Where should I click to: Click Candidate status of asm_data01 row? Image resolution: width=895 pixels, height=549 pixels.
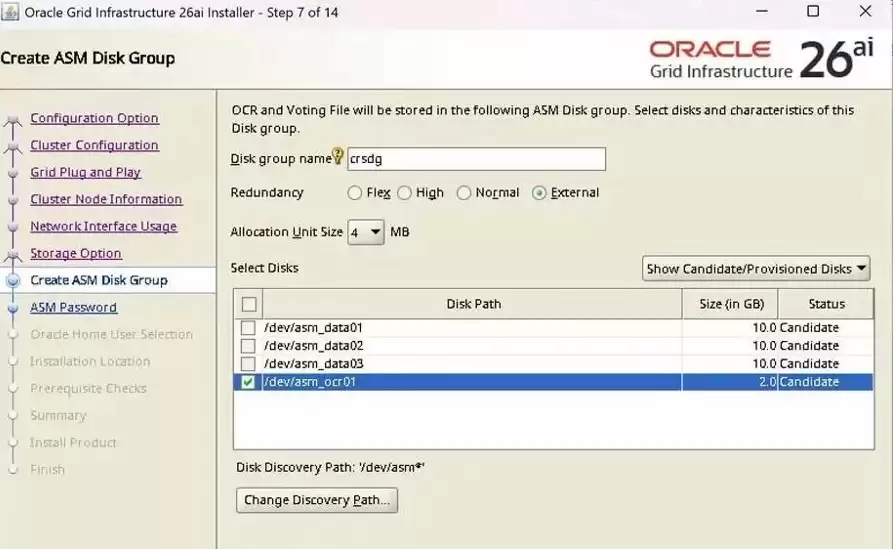click(x=809, y=328)
